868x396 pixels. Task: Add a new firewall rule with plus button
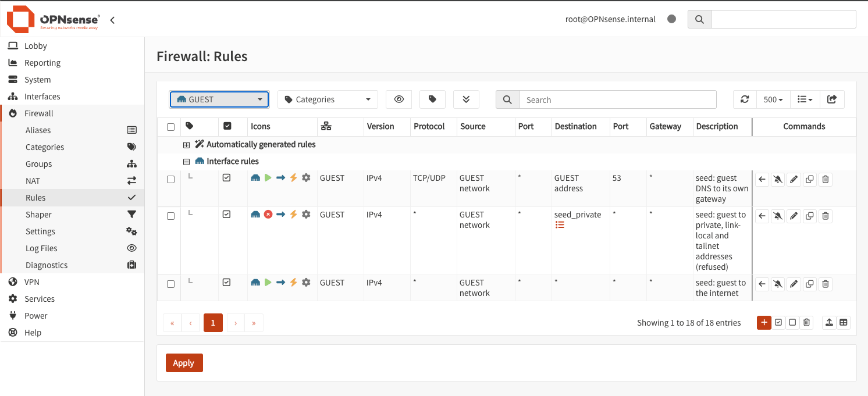pos(764,323)
